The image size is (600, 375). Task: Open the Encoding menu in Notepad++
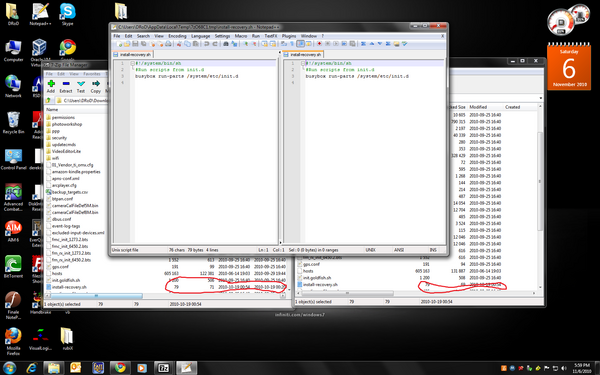(x=177, y=36)
